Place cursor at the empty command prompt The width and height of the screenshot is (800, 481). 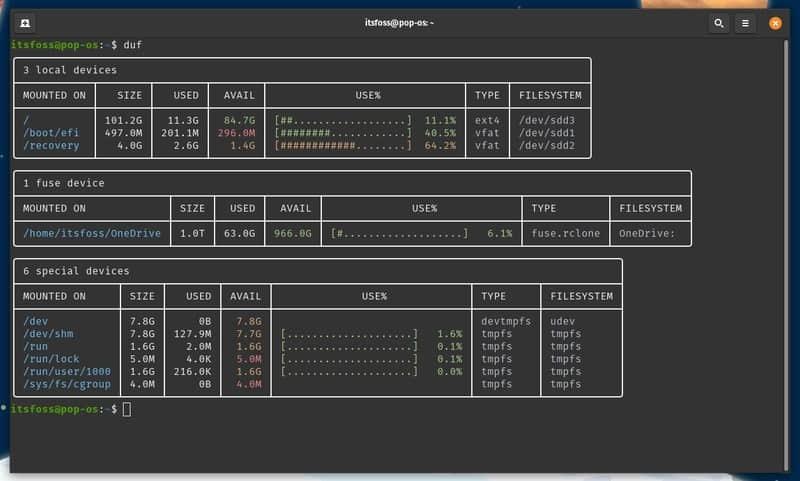click(x=126, y=409)
